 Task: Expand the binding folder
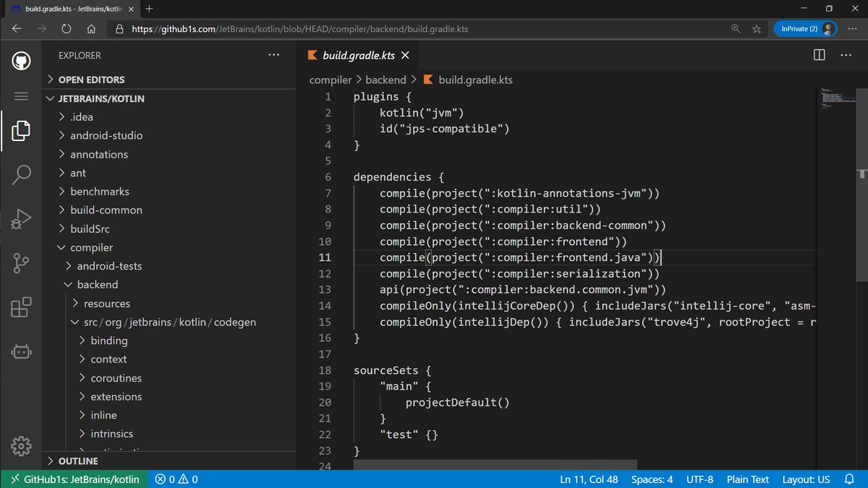pyautogui.click(x=170, y=341)
